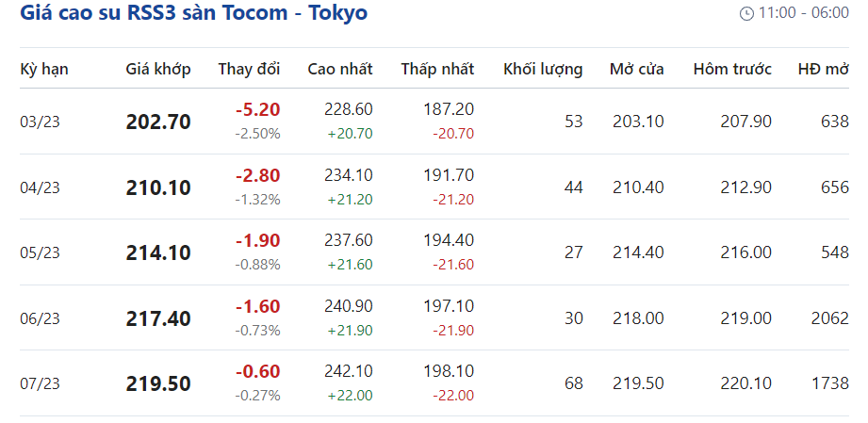Click the 05/23 contract term
Image resolution: width=868 pixels, height=423 pixels.
click(40, 252)
